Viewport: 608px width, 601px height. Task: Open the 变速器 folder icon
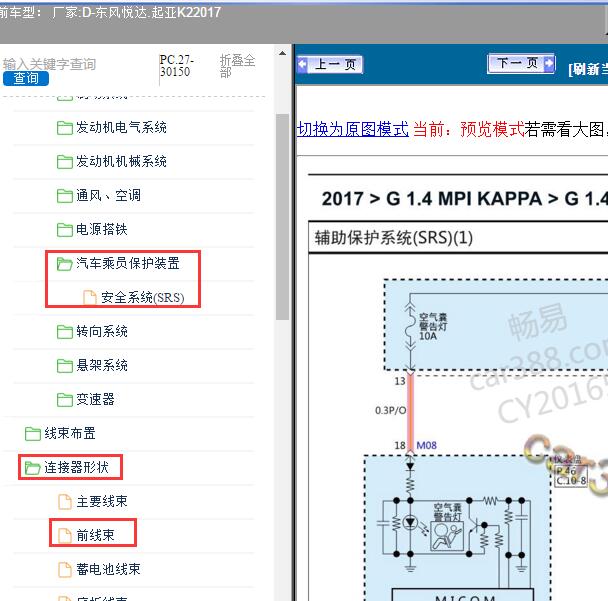64,400
